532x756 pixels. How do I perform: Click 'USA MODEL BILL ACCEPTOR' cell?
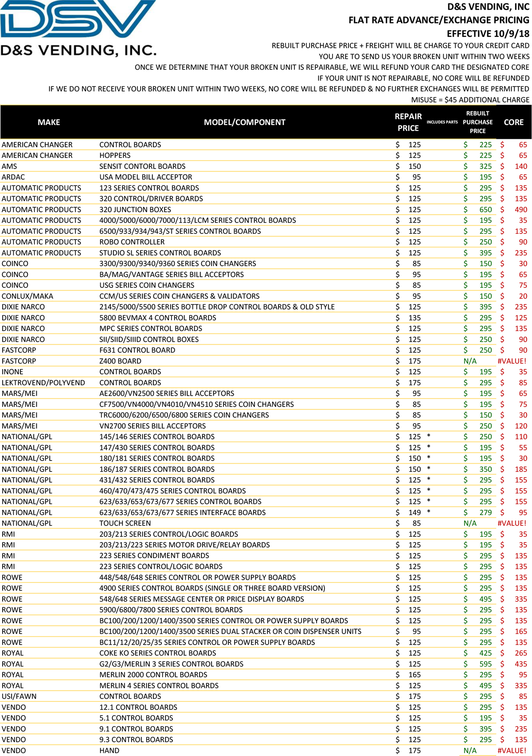(x=145, y=177)
